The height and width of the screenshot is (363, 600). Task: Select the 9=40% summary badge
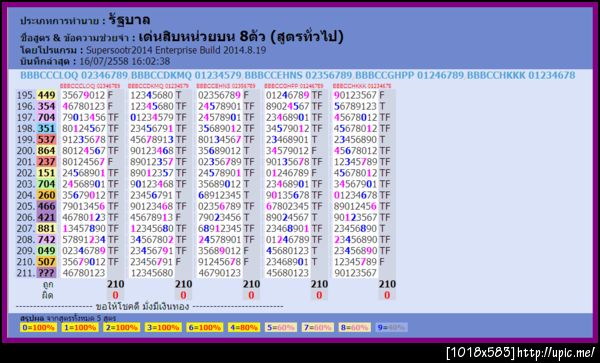tap(391, 327)
